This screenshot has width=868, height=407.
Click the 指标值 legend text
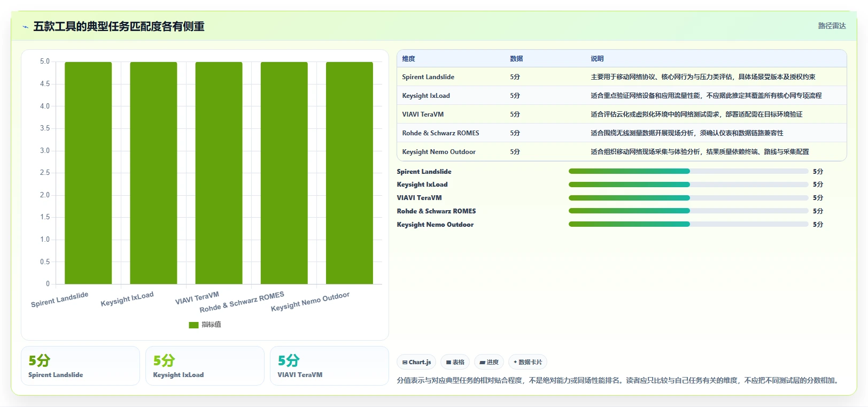[x=211, y=325]
